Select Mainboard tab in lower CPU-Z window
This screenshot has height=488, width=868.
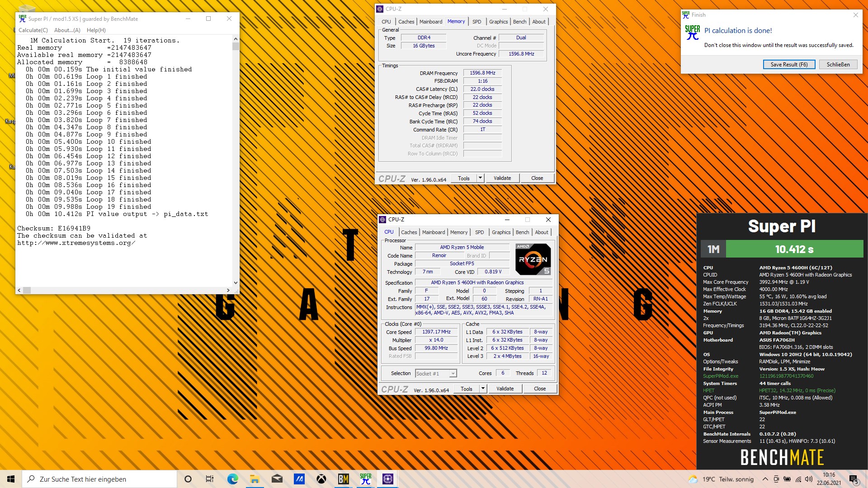[x=434, y=232]
